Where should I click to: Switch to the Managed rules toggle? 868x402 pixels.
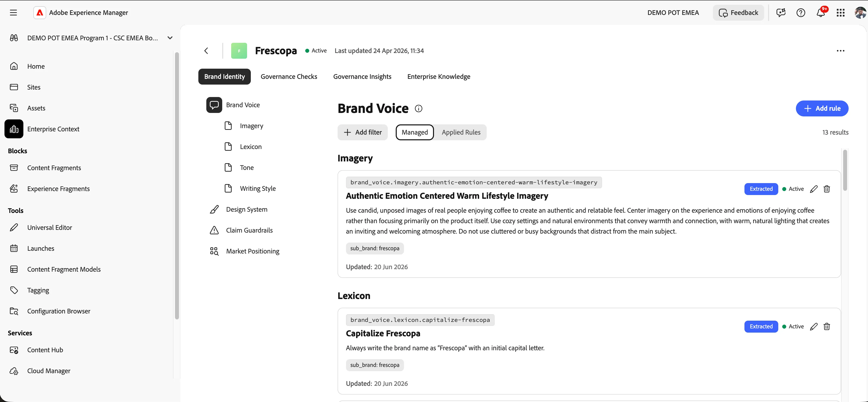[x=414, y=132]
